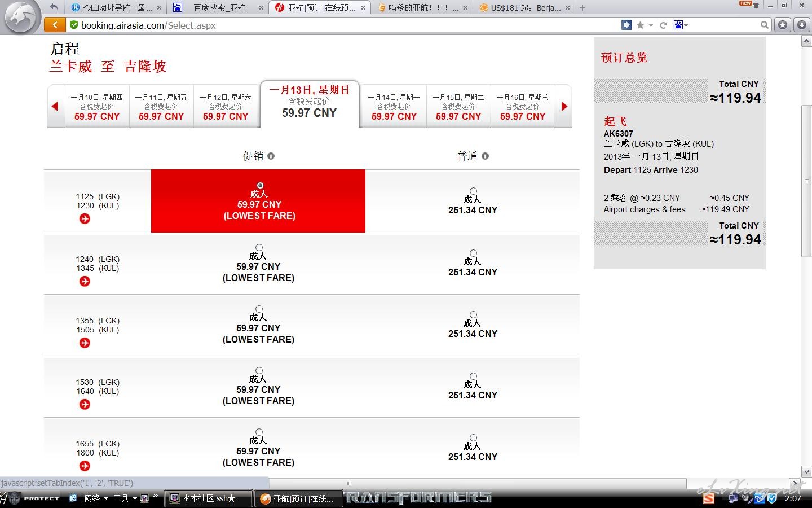Click the go arrow icon in address bar
This screenshot has height=508, width=812.
point(626,25)
